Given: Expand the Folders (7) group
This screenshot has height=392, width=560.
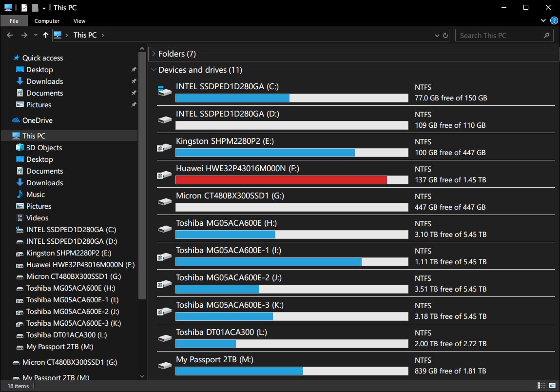Looking at the screenshot, I should pyautogui.click(x=154, y=54).
